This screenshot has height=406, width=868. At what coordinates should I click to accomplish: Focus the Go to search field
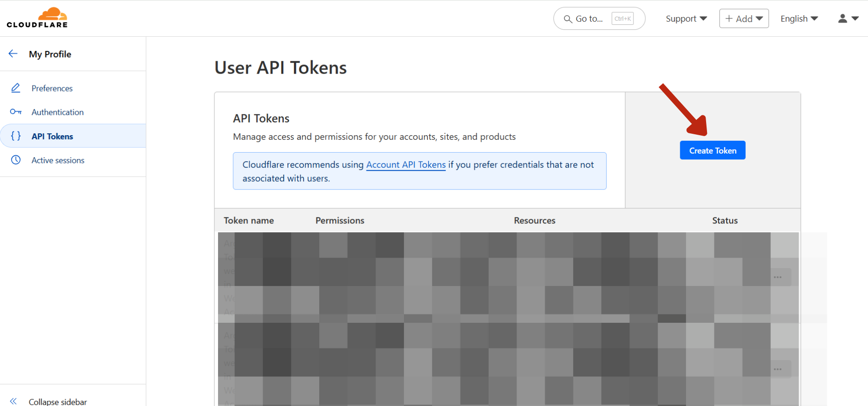[x=599, y=18]
